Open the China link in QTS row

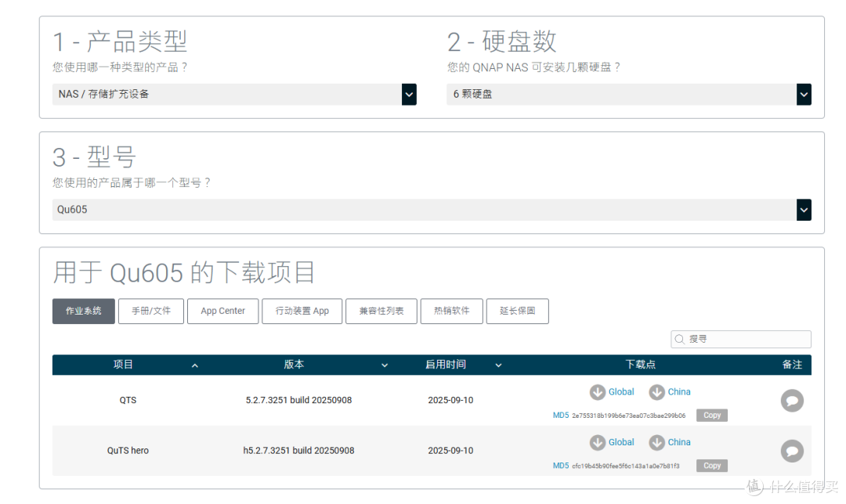pyautogui.click(x=679, y=392)
